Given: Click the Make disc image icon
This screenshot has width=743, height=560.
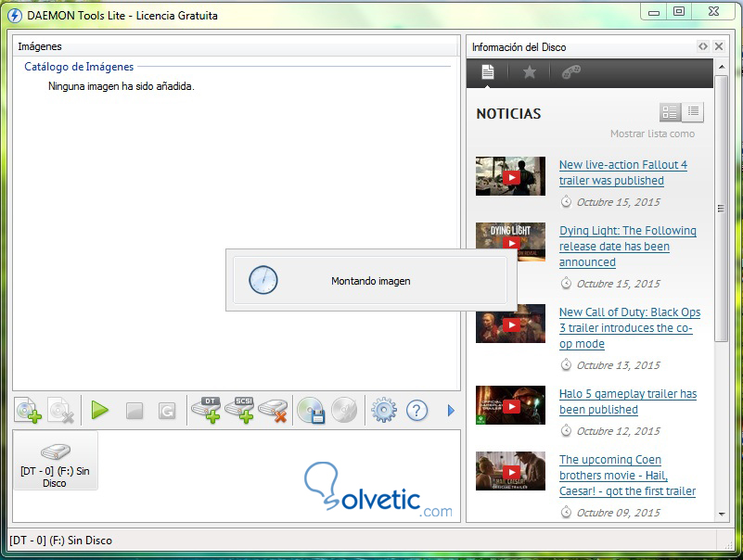Looking at the screenshot, I should tap(311, 411).
